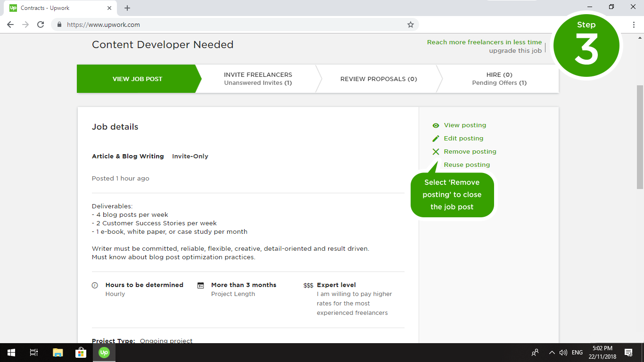The image size is (644, 362).
Task: Click the upgrade this job link
Action: point(515,51)
